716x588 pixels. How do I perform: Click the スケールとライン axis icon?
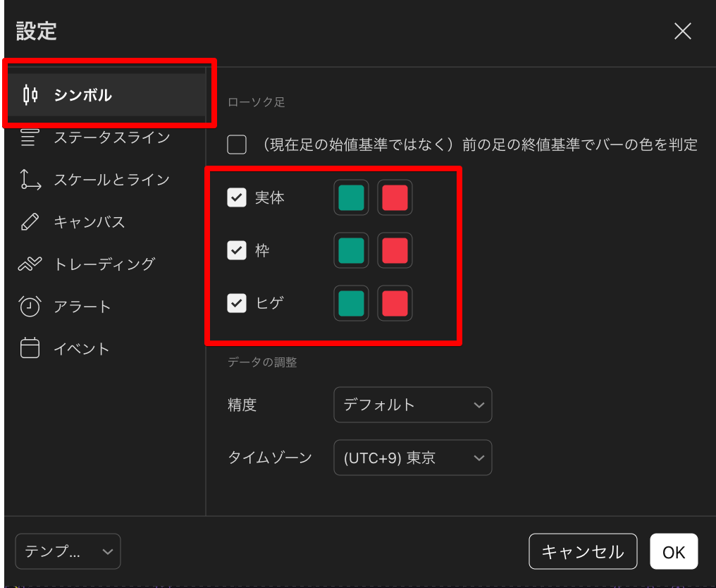tap(30, 180)
